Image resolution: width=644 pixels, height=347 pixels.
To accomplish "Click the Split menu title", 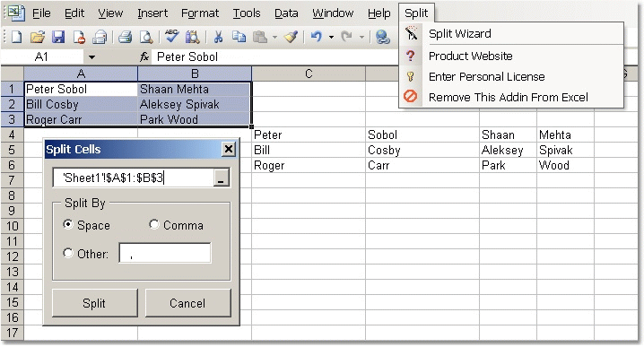I will 416,13.
